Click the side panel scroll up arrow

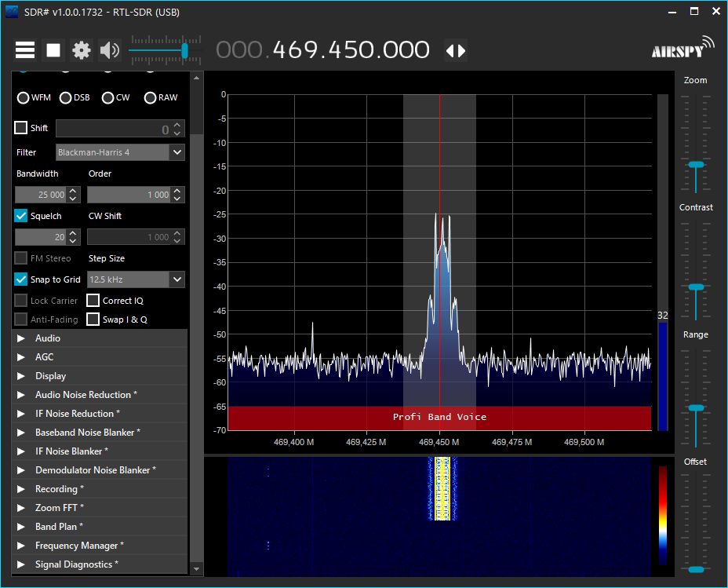(196, 78)
